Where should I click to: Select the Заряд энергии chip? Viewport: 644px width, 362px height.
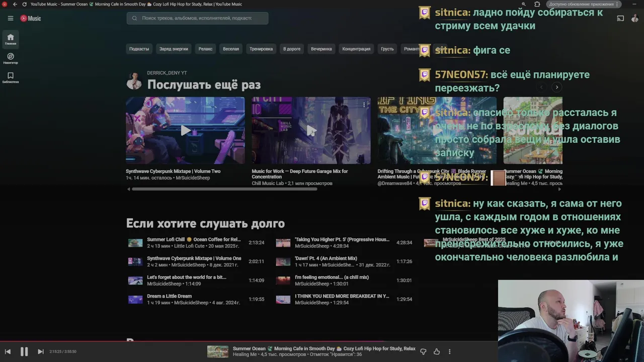click(x=174, y=49)
